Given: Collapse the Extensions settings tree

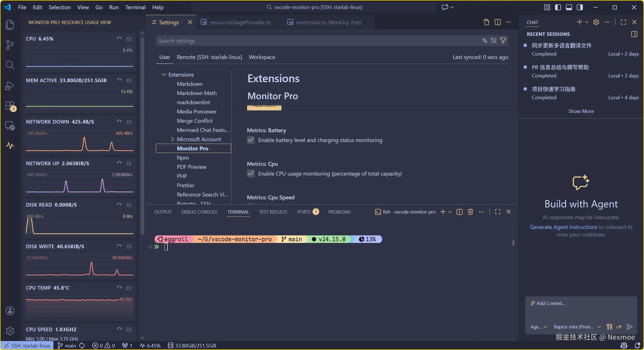Looking at the screenshot, I should 164,75.
